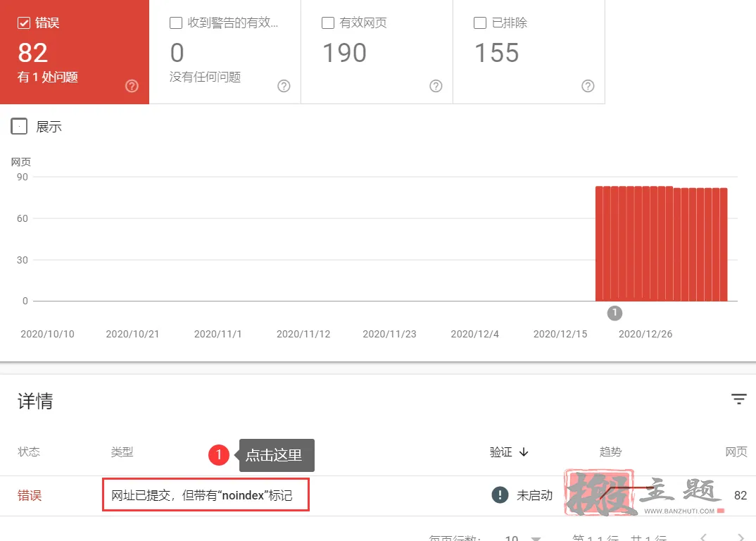Enable the 展示 checkbox
This screenshot has height=541, width=756.
point(19,126)
